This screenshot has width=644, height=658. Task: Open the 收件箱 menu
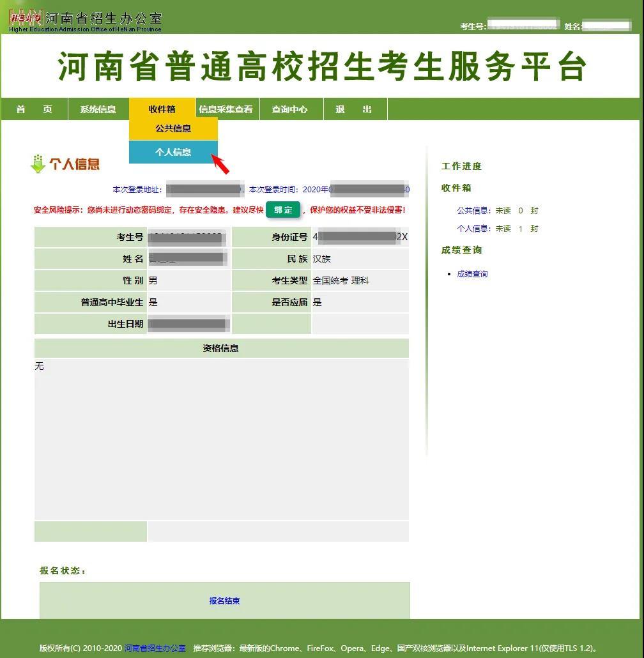pos(161,109)
